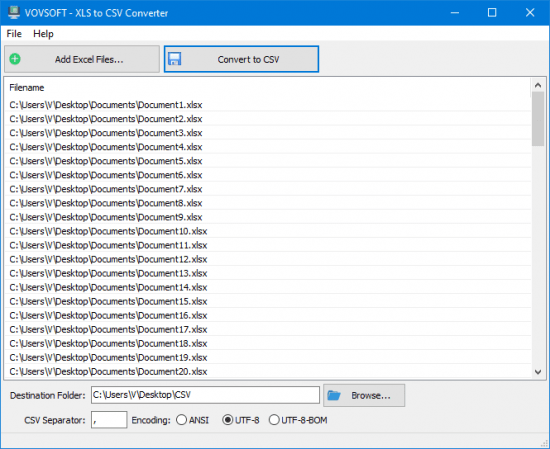This screenshot has height=449, width=550.
Task: Click the green plus Add Files icon
Action: tap(15, 59)
